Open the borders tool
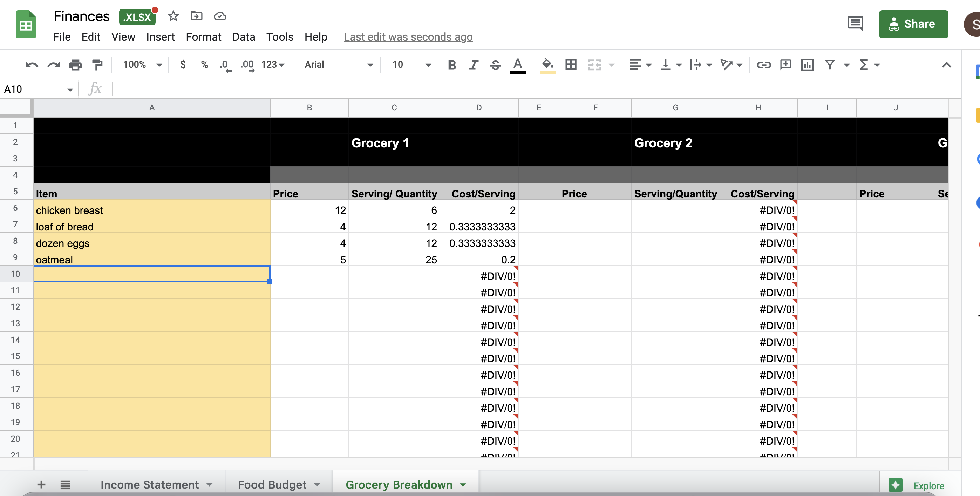The height and width of the screenshot is (496, 980). tap(571, 65)
